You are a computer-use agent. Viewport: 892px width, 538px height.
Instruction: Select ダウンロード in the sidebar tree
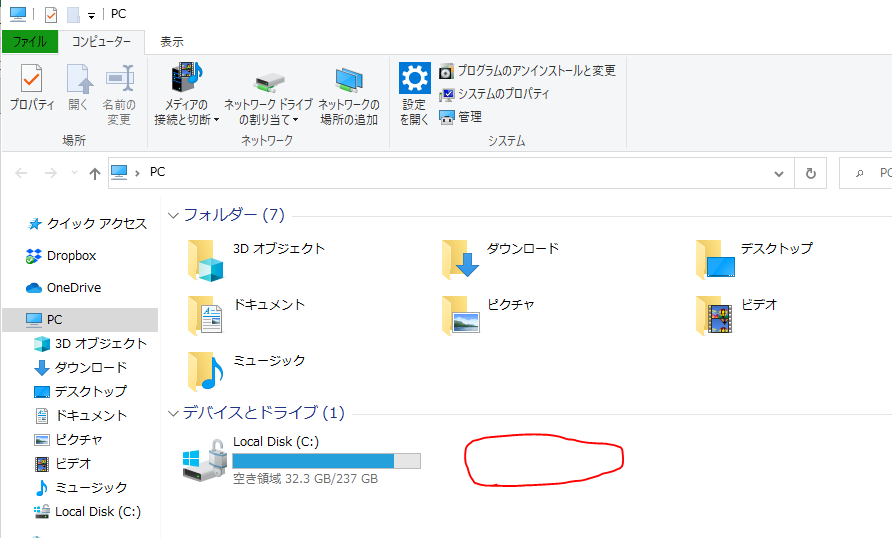pos(81,367)
